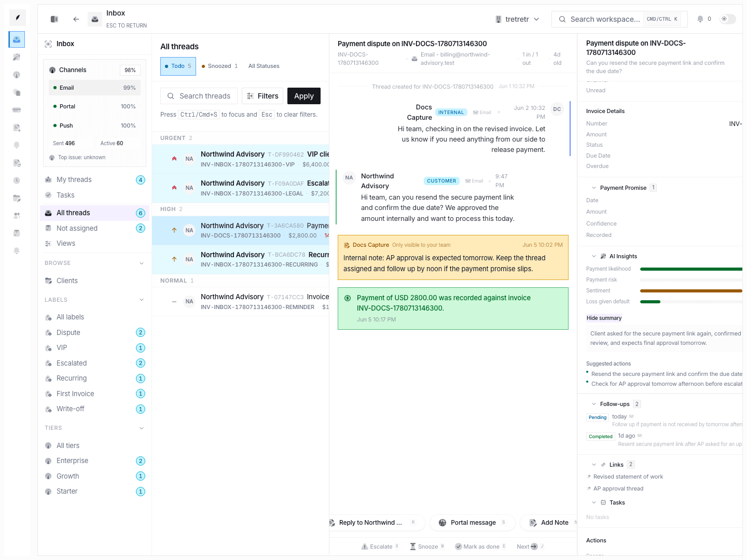747x560 pixels.
Task: Click the Loss given default bar
Action: (x=650, y=302)
